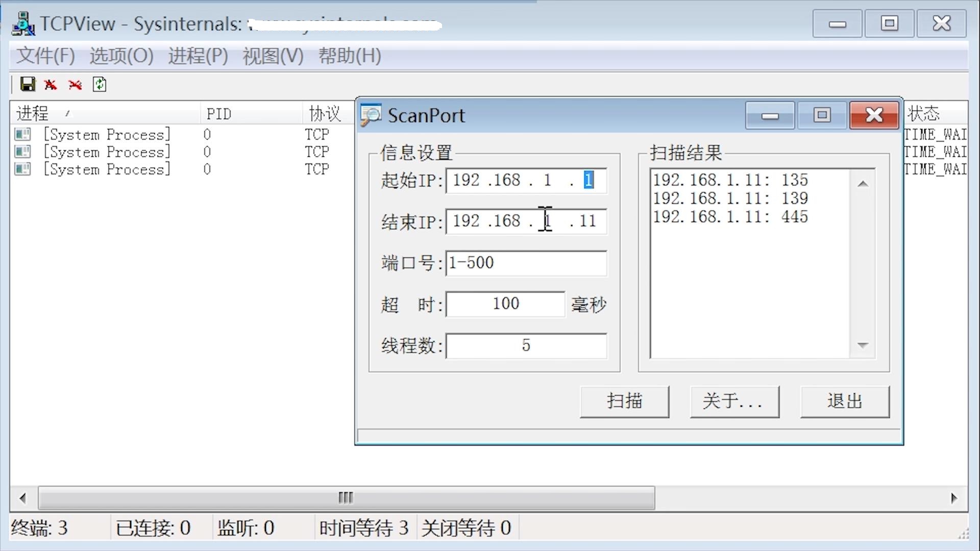Screen dimensions: 980x551
Task: Click the 168 octet of 结束IP
Action: click(x=506, y=221)
